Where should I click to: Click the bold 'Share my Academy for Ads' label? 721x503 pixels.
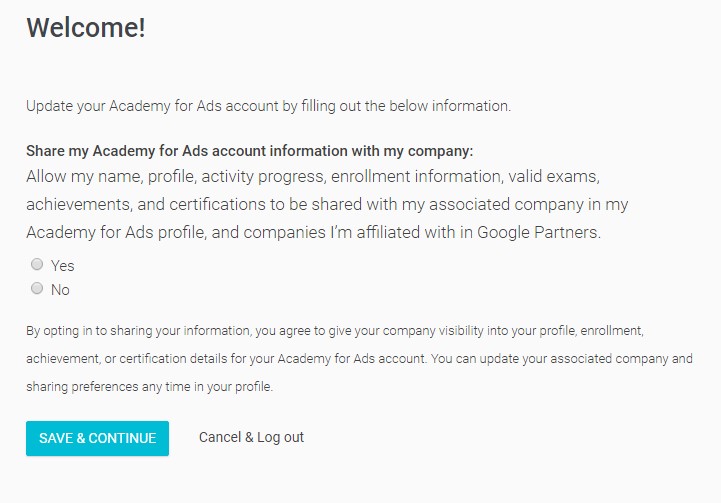(x=249, y=151)
